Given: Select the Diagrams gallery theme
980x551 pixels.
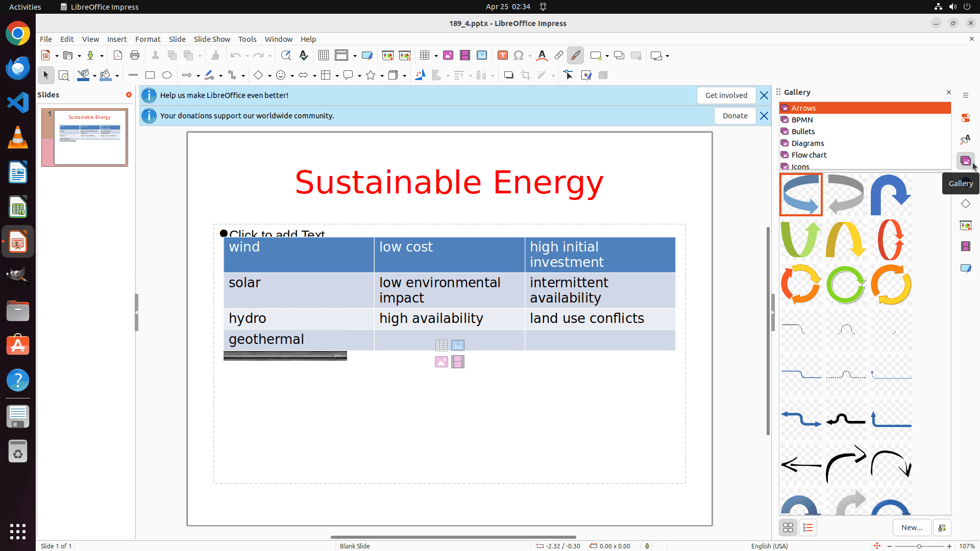Looking at the screenshot, I should (x=807, y=143).
